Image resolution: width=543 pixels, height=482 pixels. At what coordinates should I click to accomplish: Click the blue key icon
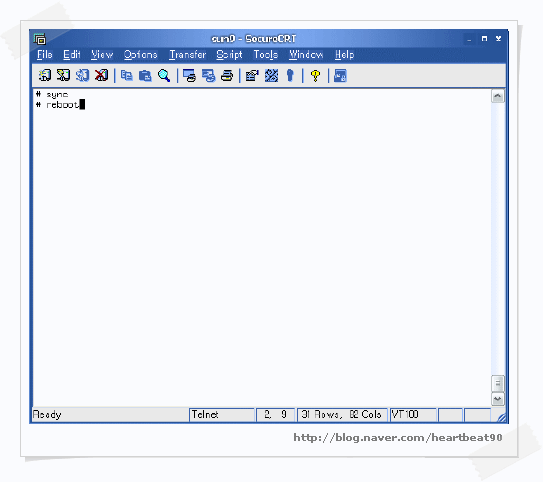point(290,75)
